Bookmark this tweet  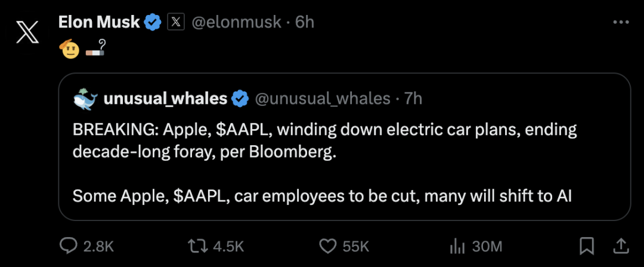click(587, 245)
